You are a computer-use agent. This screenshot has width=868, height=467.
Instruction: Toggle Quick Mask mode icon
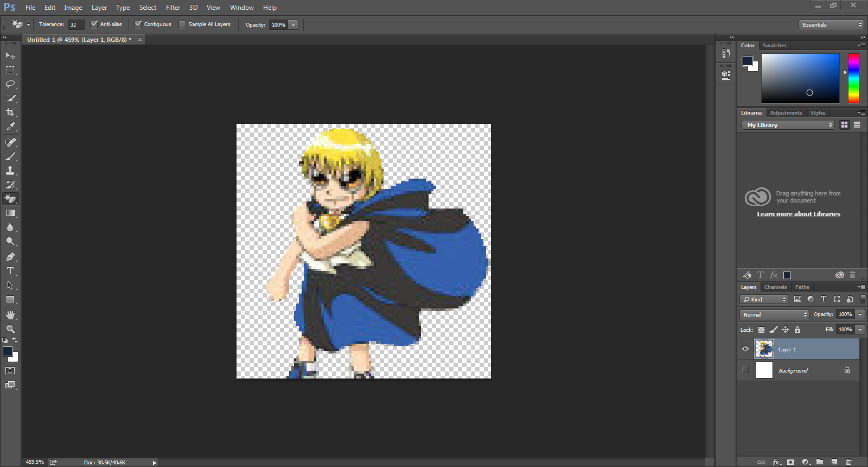coord(10,371)
